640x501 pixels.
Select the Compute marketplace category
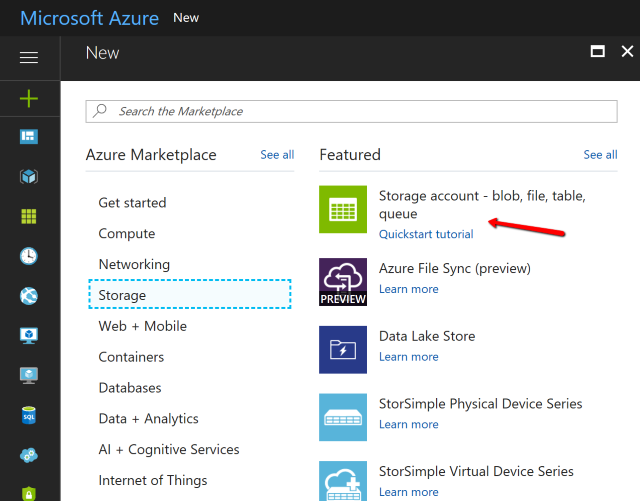[x=127, y=234]
